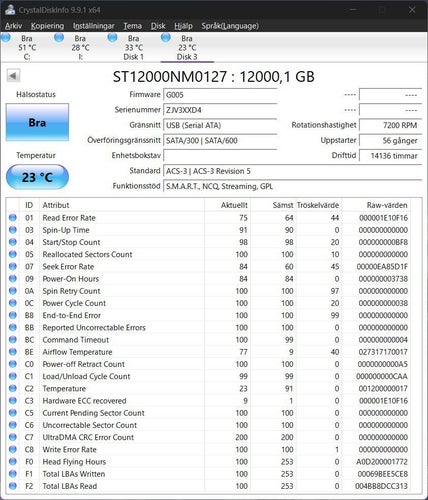This screenshot has height=500, width=428.
Task: Switch to the Disk 3 tab
Action: point(187,47)
